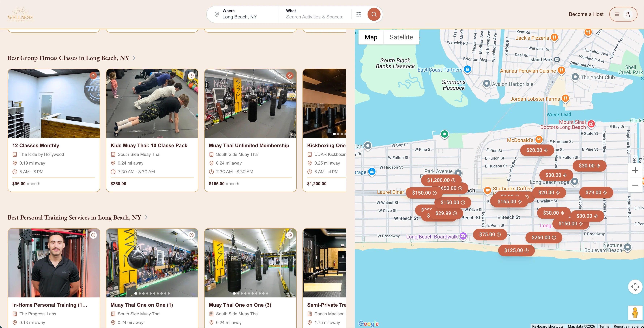Open Muay Thai One on One (1) title
Image resolution: width=644 pixels, height=328 pixels.
click(x=142, y=305)
